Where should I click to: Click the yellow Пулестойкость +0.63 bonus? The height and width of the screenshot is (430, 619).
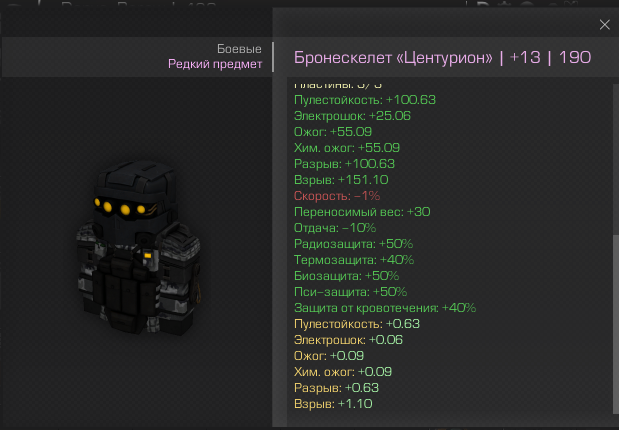[x=357, y=324]
